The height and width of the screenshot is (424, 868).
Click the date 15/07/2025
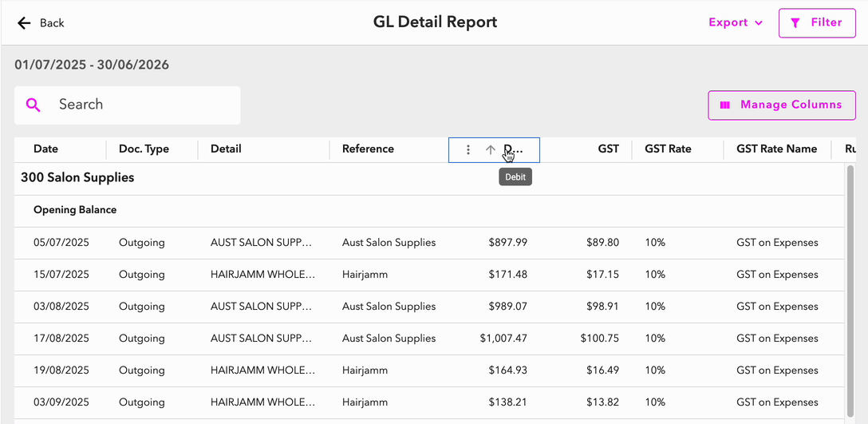click(61, 275)
